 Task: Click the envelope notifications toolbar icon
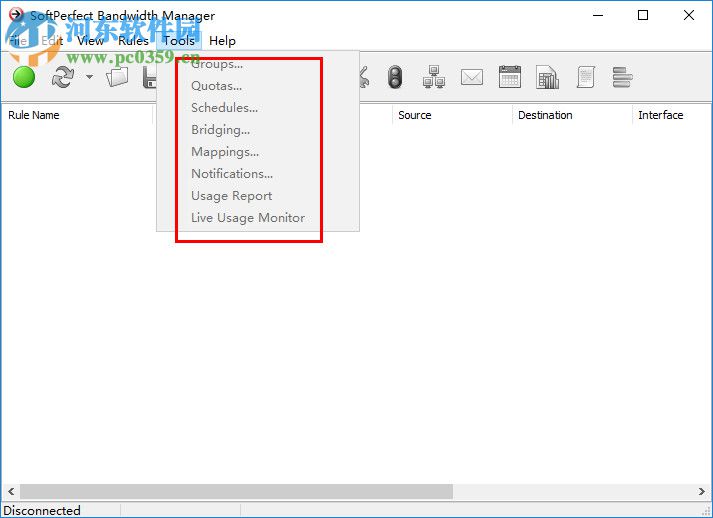point(472,77)
